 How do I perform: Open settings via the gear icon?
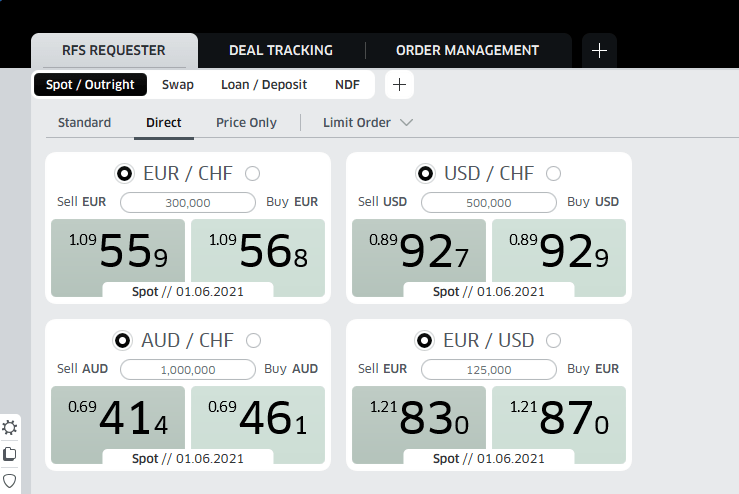click(10, 428)
